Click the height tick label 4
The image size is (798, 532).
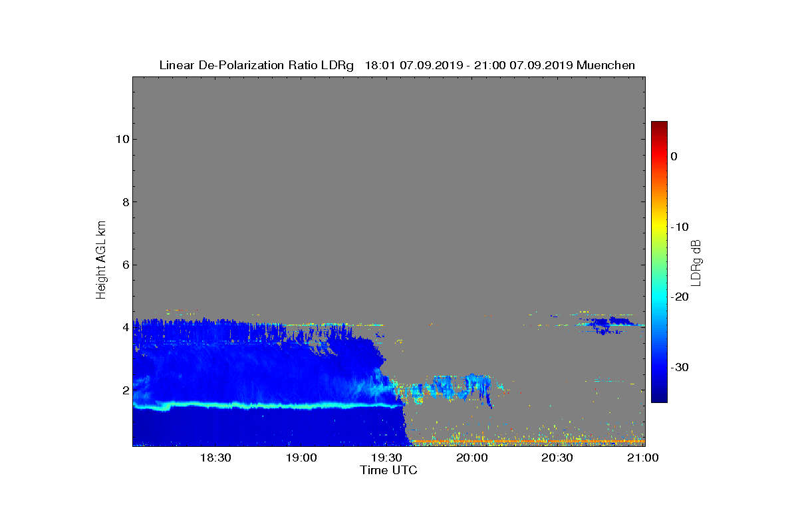point(124,327)
